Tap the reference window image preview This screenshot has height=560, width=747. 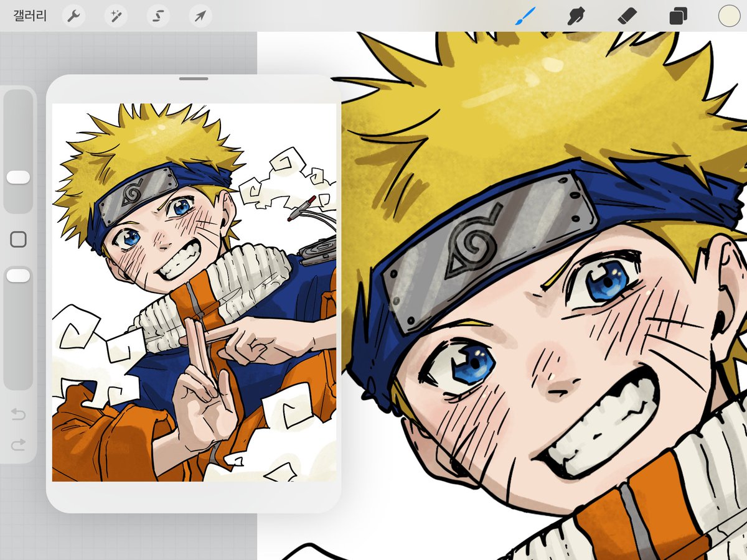pos(194,292)
